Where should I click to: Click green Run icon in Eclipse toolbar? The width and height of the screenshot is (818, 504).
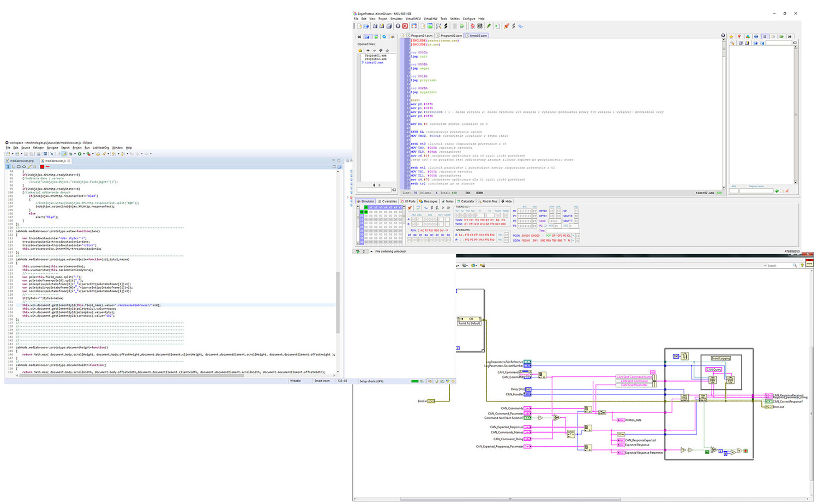[x=80, y=154]
